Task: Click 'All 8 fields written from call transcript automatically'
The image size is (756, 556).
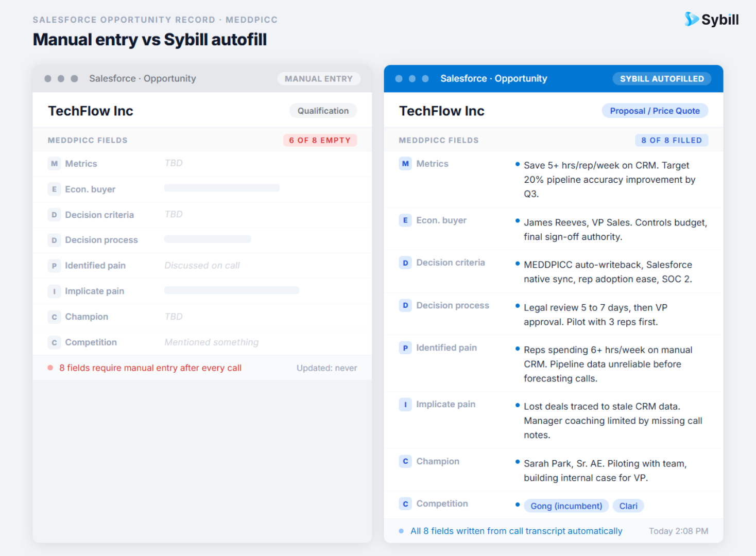Action: [x=516, y=531]
